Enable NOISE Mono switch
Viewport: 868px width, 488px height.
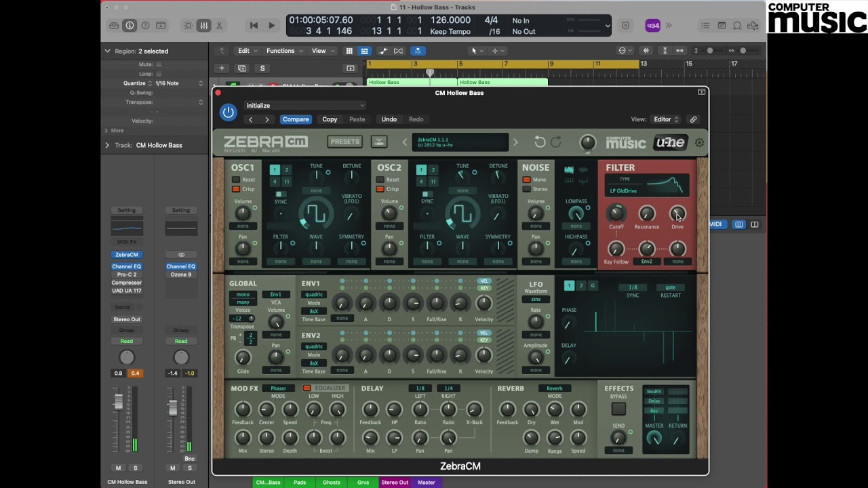point(526,180)
